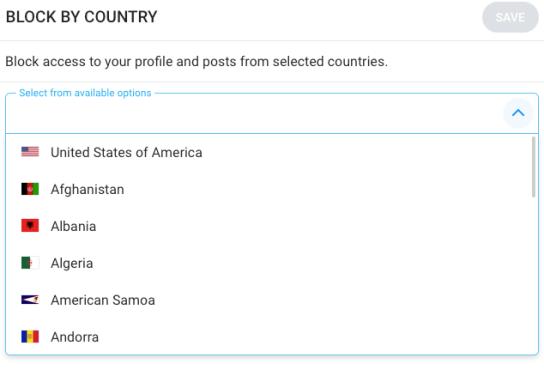Viewport: 544px width, 370px height.
Task: Click the United States flag icon
Action: click(30, 152)
